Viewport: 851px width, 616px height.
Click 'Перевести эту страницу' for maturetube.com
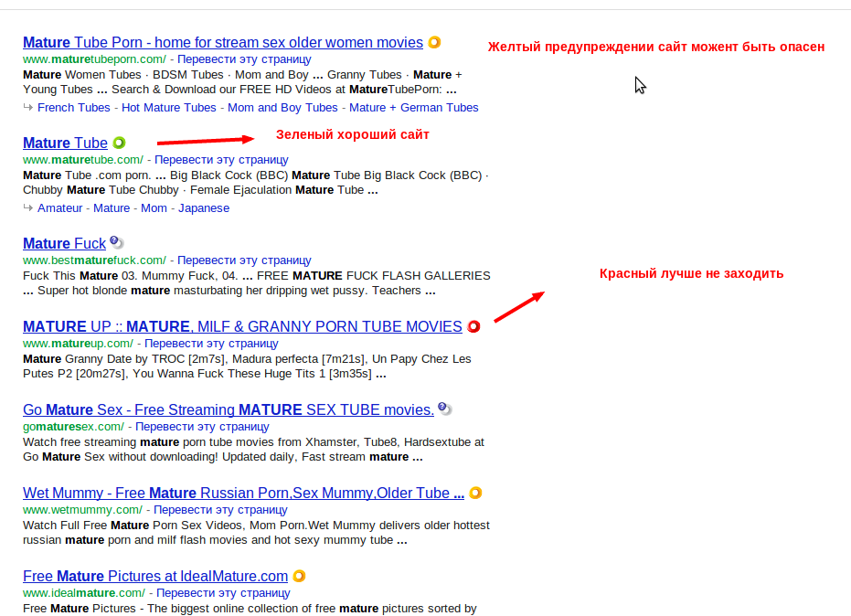221,160
